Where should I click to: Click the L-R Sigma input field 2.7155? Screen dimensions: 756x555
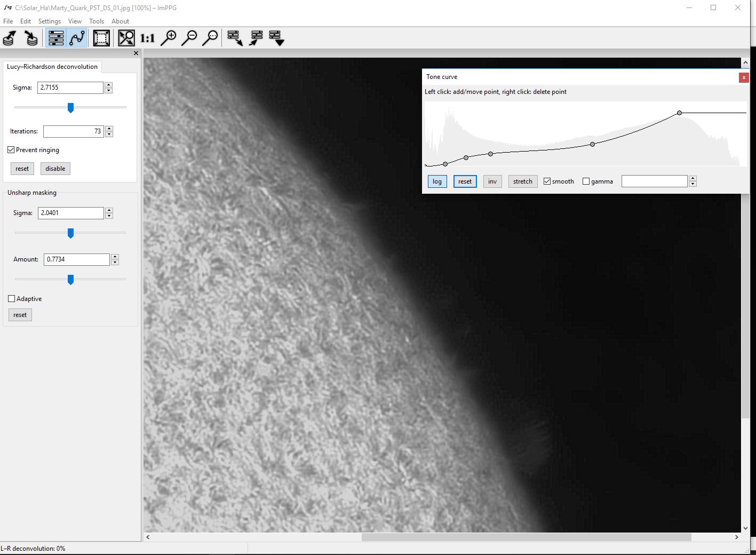[70, 88]
